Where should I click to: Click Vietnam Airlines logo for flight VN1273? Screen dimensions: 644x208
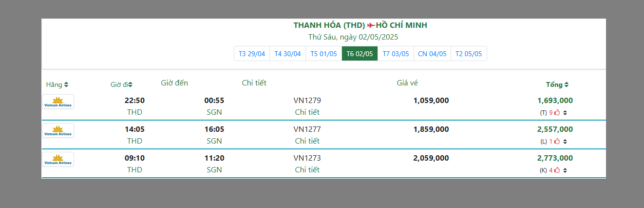[58, 159]
